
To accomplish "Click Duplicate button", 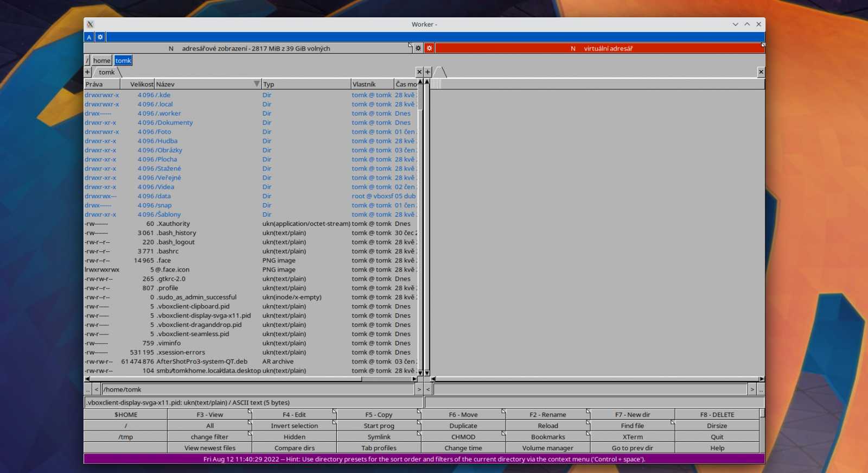I will pos(463,426).
